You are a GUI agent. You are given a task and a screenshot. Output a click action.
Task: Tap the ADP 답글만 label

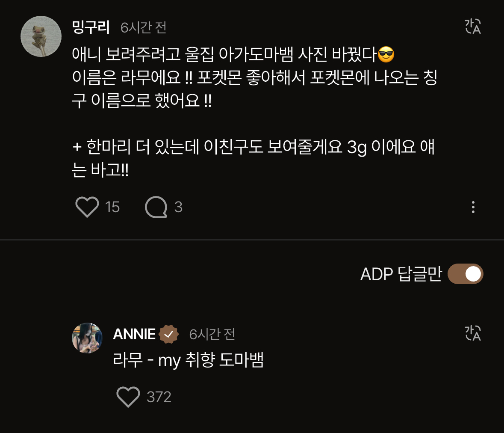[401, 274]
